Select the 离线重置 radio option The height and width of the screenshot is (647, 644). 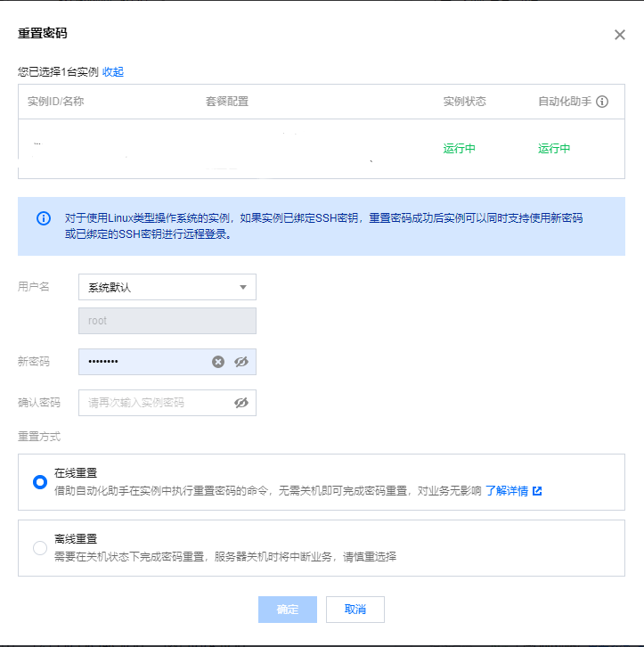point(40,548)
